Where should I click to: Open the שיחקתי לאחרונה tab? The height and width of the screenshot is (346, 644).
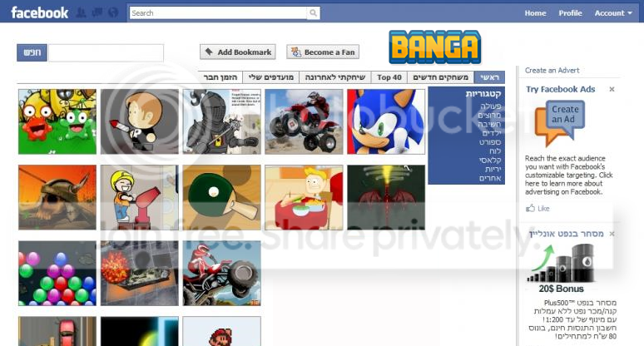[335, 77]
